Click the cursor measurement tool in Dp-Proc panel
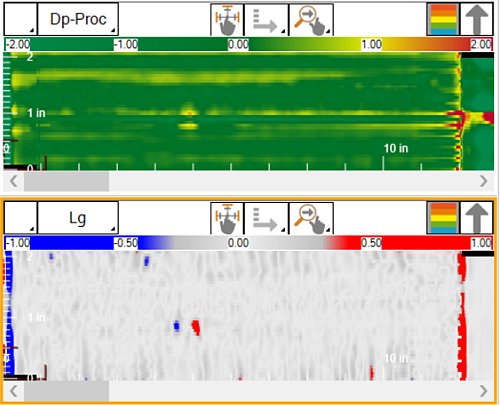Image resolution: width=500 pixels, height=405 pixels. (x=227, y=19)
